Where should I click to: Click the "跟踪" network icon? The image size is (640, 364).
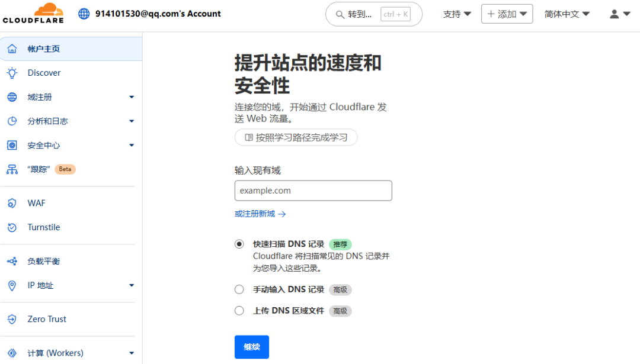click(x=12, y=169)
